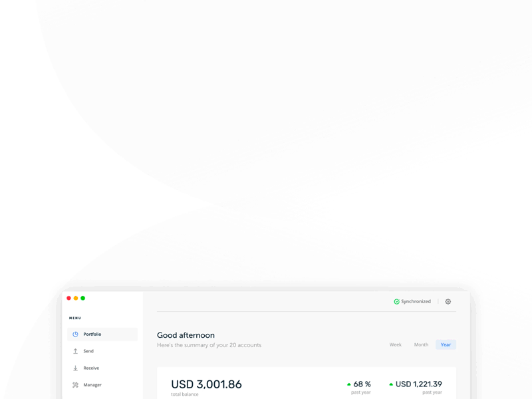Click the Good afternoon heading
Viewport: 532px width, 399px height.
(186, 335)
